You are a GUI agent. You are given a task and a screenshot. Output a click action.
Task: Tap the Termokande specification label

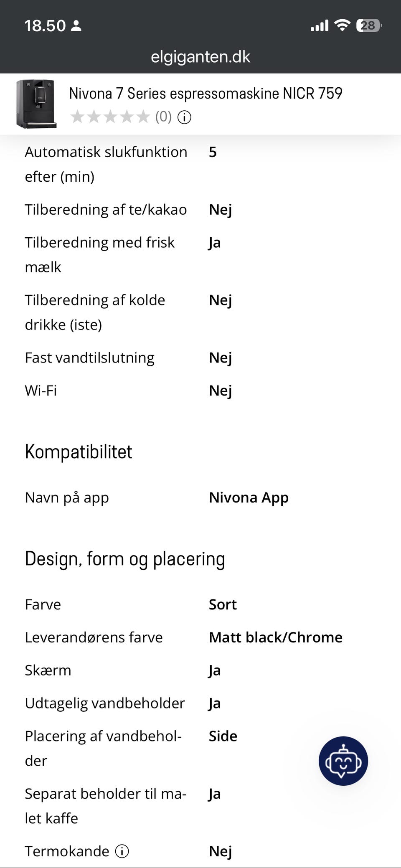tap(67, 851)
